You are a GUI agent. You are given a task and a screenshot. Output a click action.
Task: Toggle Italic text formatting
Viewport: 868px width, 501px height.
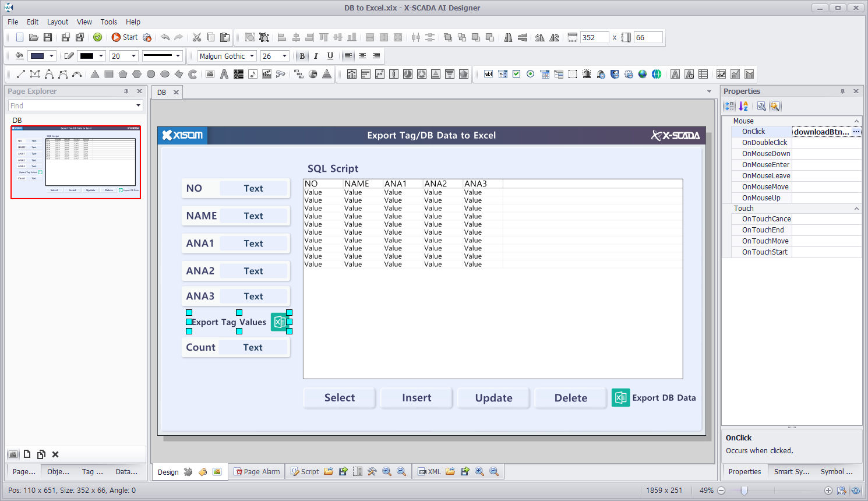pyautogui.click(x=316, y=56)
